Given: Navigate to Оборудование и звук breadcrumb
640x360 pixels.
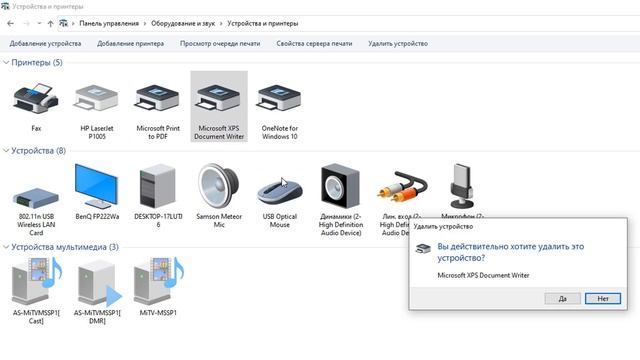Looking at the screenshot, I should [183, 24].
